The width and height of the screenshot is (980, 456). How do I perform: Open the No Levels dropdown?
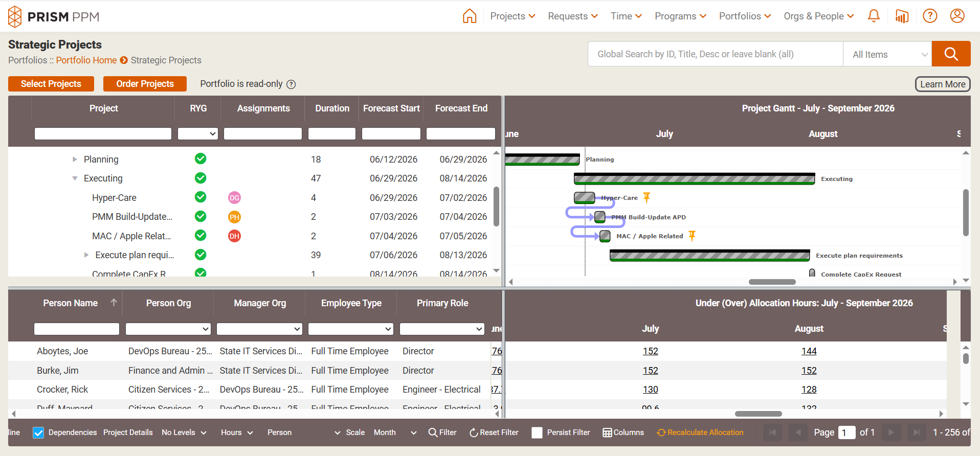tap(184, 432)
